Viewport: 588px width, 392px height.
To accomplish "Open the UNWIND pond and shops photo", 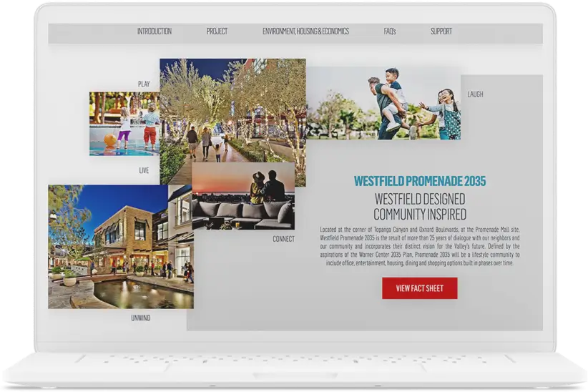I will pyautogui.click(x=121, y=247).
